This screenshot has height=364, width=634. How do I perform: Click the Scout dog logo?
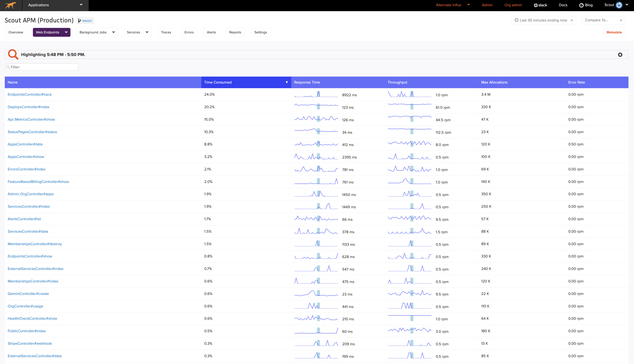click(10, 5)
